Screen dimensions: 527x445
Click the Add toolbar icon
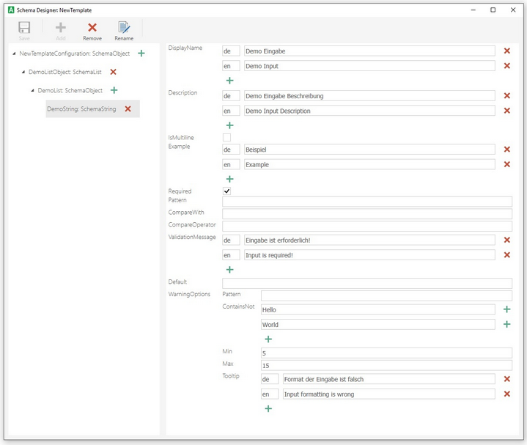click(60, 31)
